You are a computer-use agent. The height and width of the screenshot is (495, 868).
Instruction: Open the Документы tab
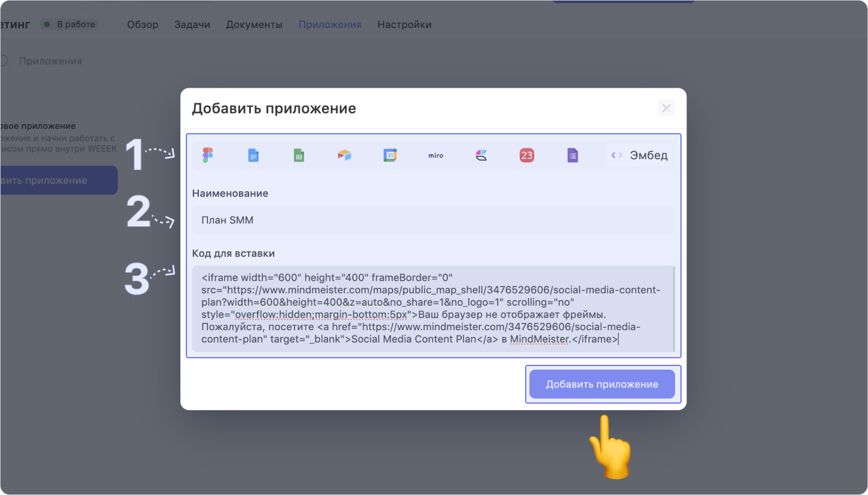[254, 24]
